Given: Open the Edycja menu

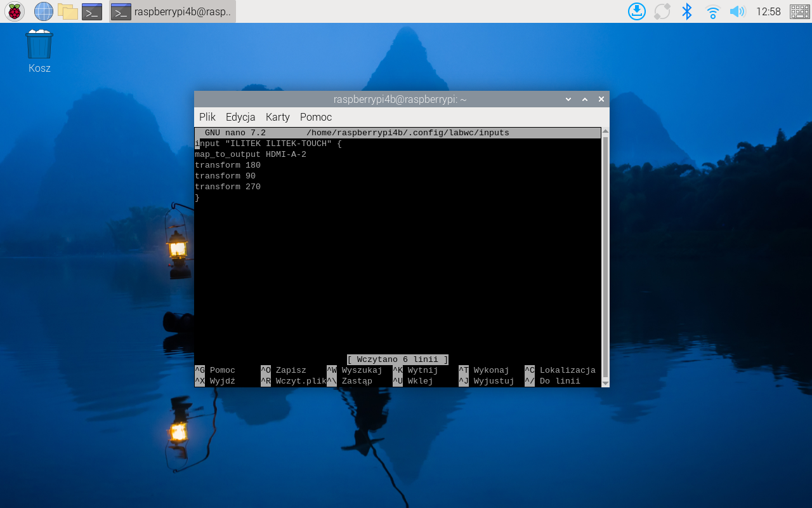Looking at the screenshot, I should coord(240,117).
